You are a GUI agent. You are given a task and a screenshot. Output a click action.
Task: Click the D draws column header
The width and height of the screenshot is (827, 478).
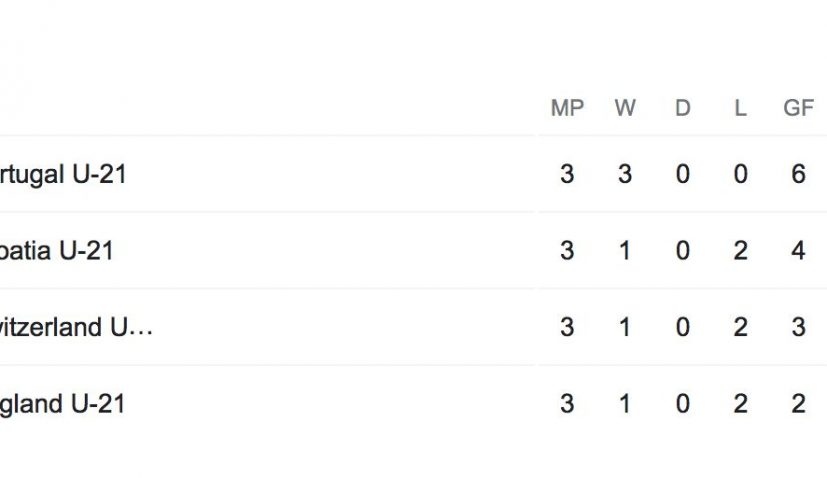point(683,108)
